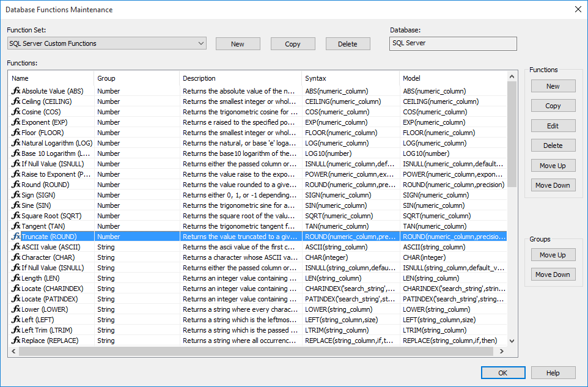Viewport: 588px width, 387px height.
Task: Select the string-group 'If Null Value (ISNULL)' name
Action: pyautogui.click(x=53, y=268)
